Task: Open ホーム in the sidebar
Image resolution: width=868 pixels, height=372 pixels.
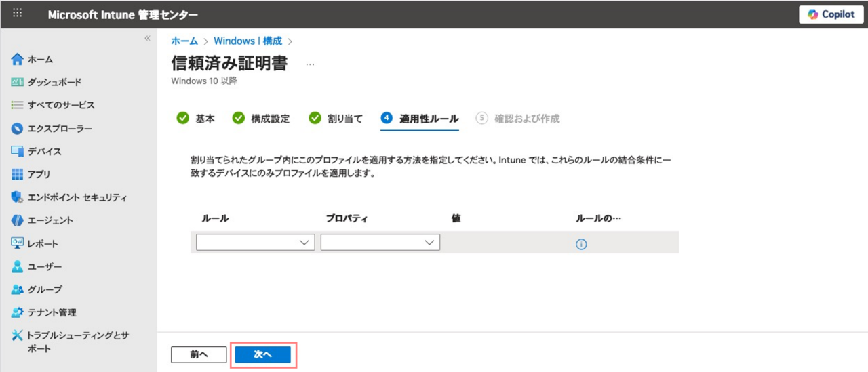Action: tap(40, 60)
